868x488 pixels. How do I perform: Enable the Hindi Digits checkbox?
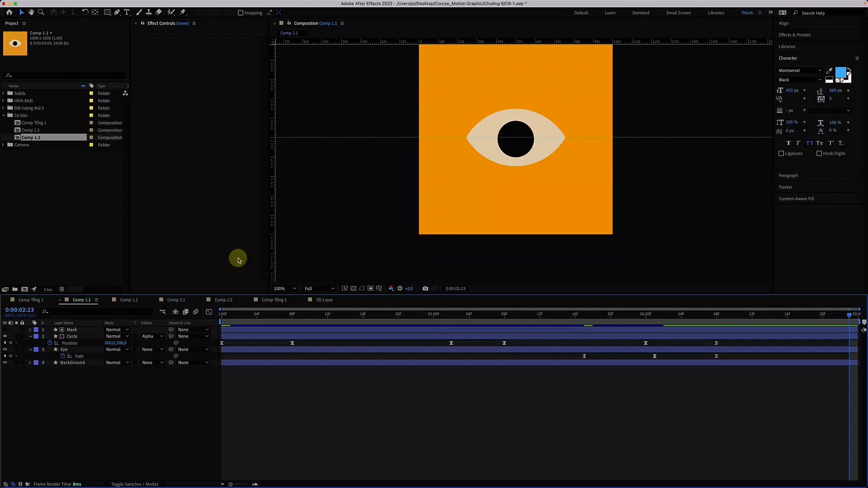pos(819,153)
